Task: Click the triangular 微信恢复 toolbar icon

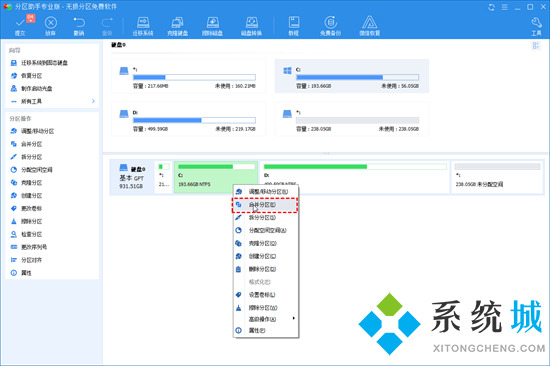Action: [x=369, y=26]
